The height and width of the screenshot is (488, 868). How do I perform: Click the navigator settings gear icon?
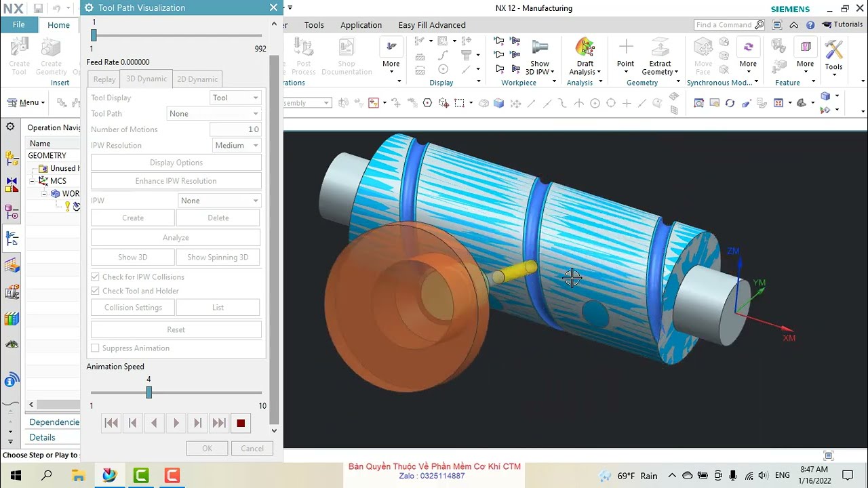coord(10,127)
